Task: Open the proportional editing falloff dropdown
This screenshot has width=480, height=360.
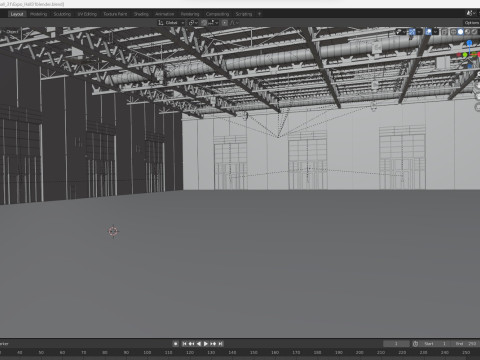Action: (x=235, y=23)
